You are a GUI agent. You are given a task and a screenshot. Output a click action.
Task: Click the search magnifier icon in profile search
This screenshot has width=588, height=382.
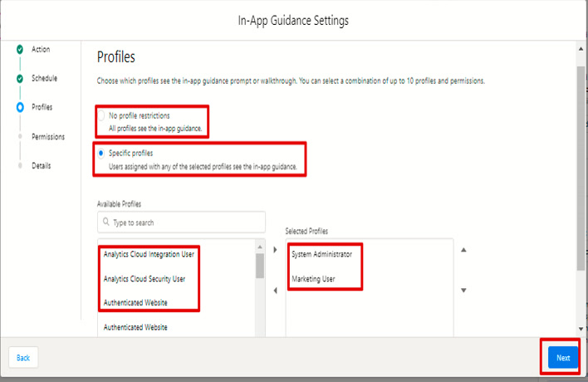click(x=106, y=223)
